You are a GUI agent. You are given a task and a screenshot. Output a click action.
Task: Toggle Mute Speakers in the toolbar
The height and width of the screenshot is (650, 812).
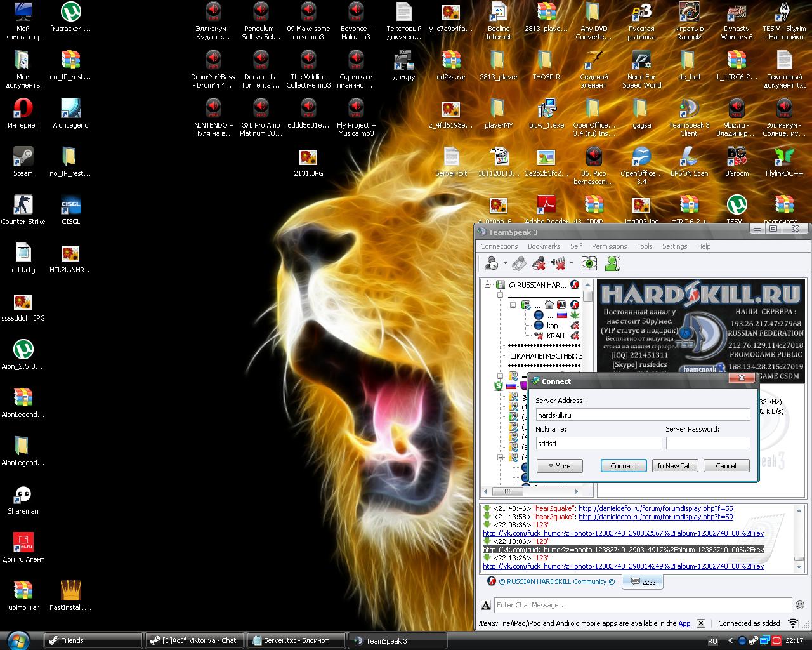pyautogui.click(x=558, y=263)
